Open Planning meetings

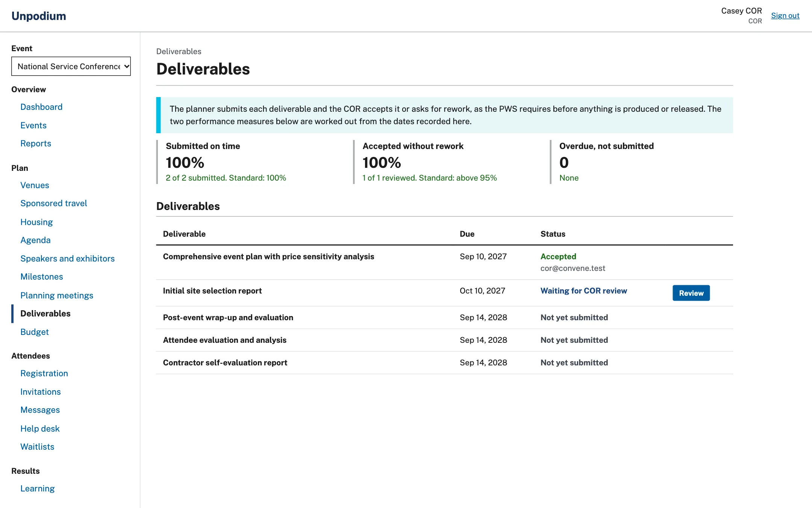pos(57,295)
